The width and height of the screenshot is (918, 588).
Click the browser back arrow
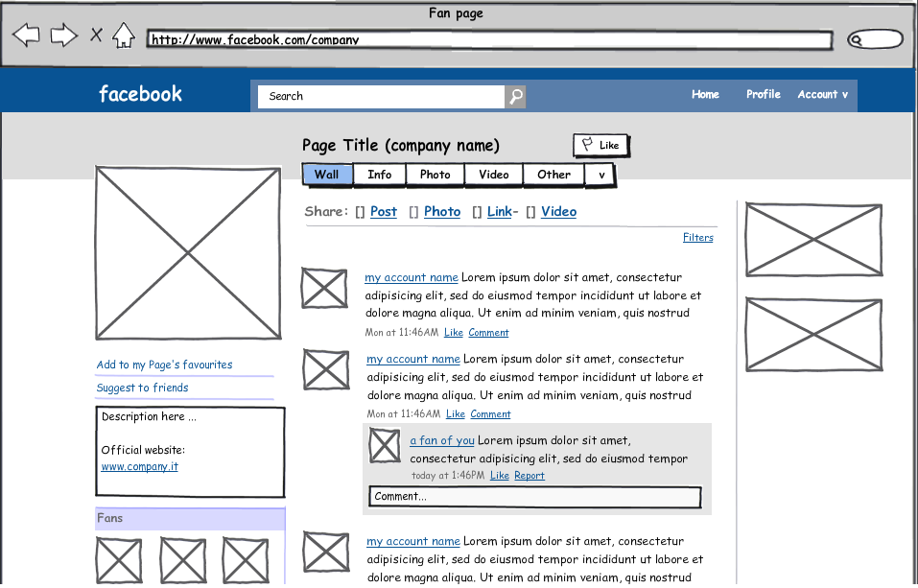26,35
